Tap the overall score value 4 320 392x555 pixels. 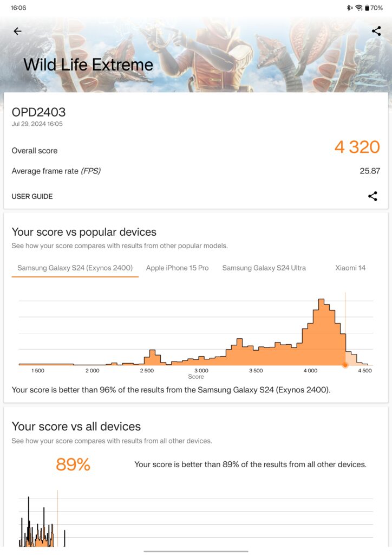[x=357, y=147]
